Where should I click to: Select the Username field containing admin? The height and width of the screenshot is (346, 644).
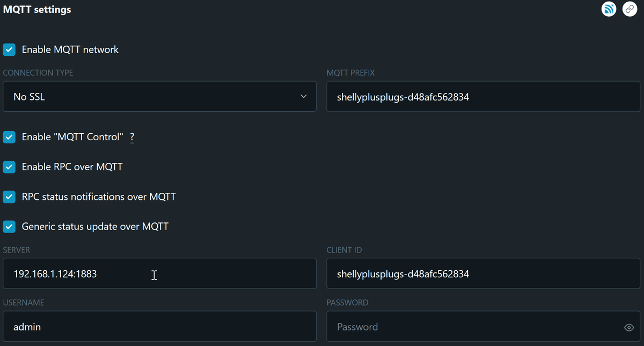[x=159, y=327]
